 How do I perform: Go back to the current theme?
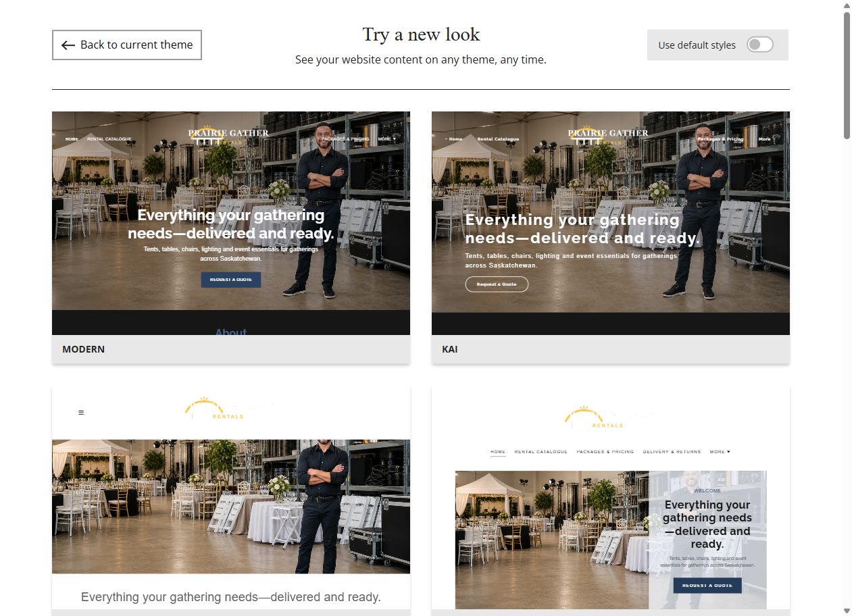(x=127, y=45)
